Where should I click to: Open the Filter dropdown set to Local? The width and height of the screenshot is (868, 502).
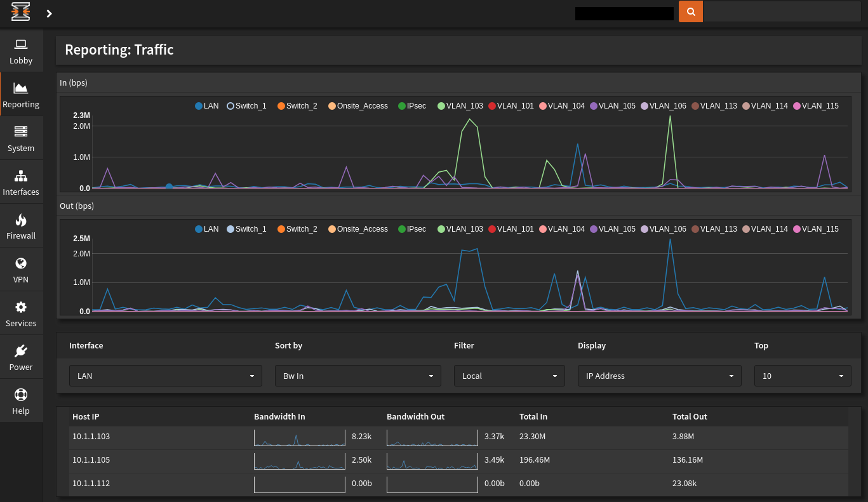(509, 376)
